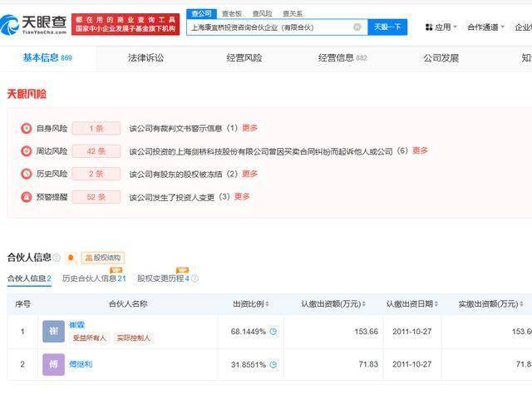Open the 法律诉讼 tab
This screenshot has height=394, width=532.
click(145, 58)
